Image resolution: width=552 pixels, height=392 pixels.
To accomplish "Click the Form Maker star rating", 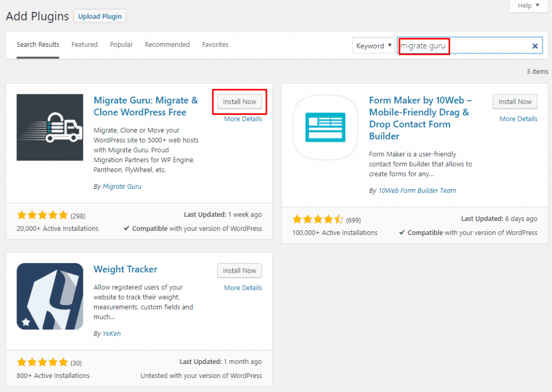I will tap(318, 219).
